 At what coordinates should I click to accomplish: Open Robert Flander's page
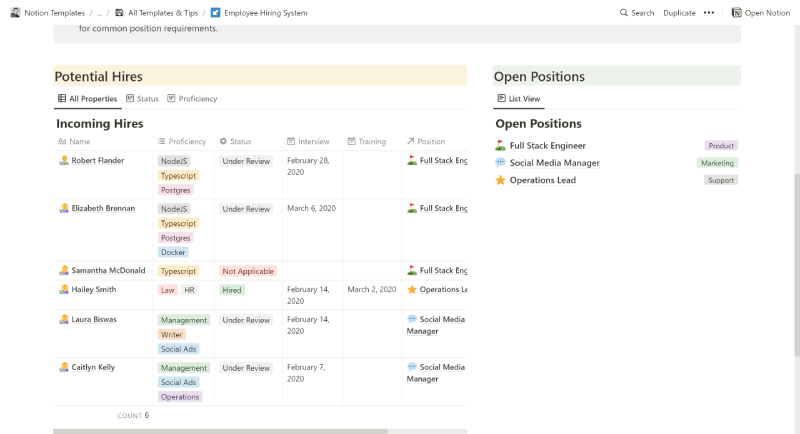[x=97, y=160]
